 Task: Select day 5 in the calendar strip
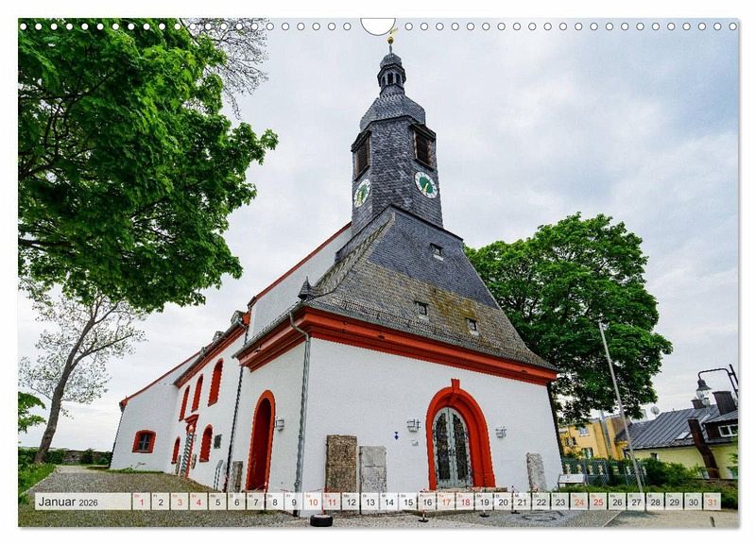pos(217,502)
